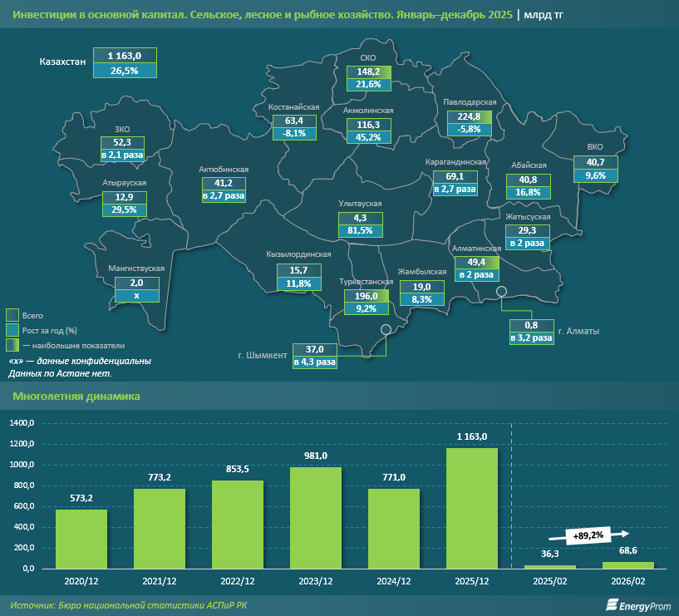Click the blue 'Рост за год (%)' legend square

(12, 330)
